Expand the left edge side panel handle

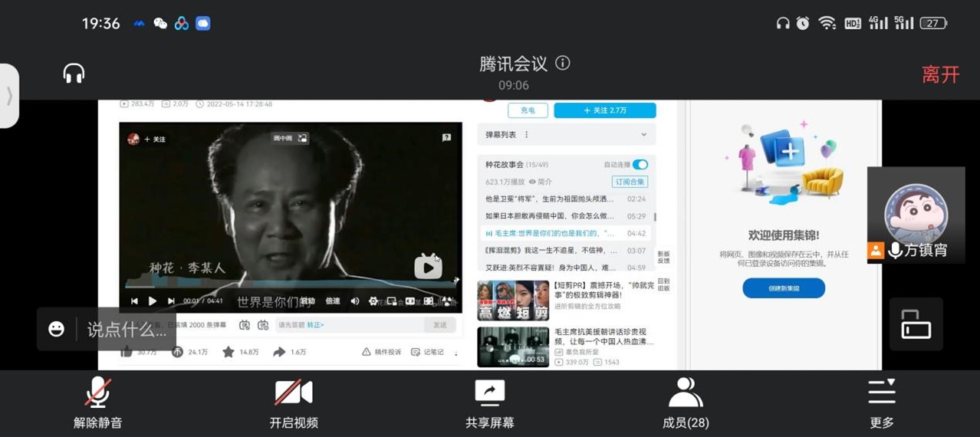tap(9, 96)
